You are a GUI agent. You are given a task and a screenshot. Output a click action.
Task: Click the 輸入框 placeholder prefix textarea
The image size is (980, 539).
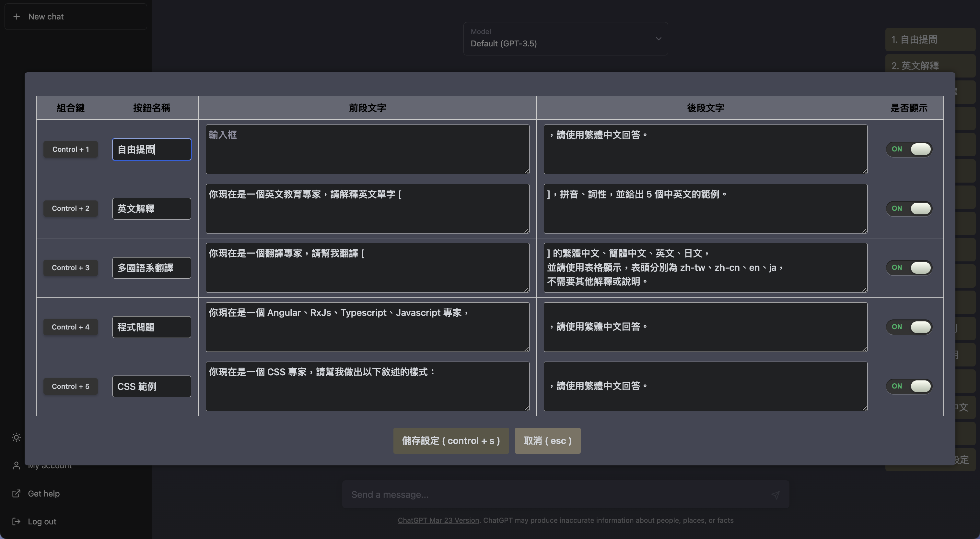point(367,149)
